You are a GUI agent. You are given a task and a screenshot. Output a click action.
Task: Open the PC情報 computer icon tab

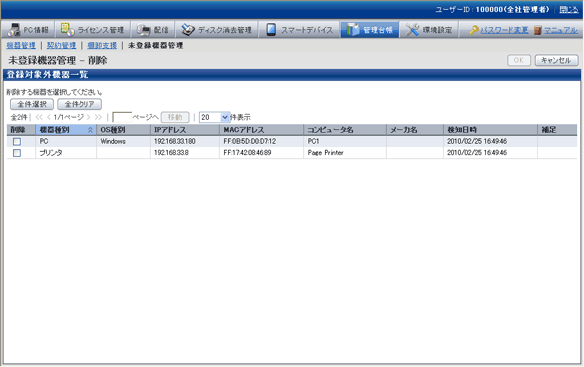(x=14, y=29)
